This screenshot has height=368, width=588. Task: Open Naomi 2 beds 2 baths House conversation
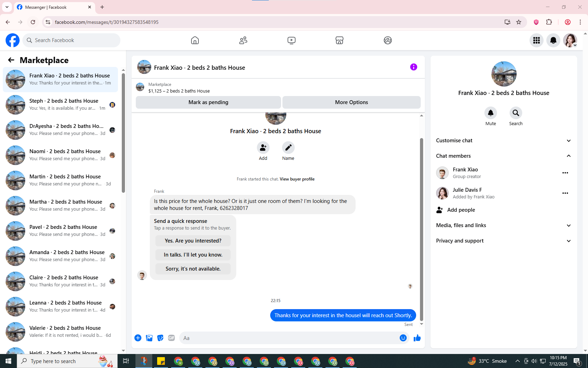[x=60, y=155]
